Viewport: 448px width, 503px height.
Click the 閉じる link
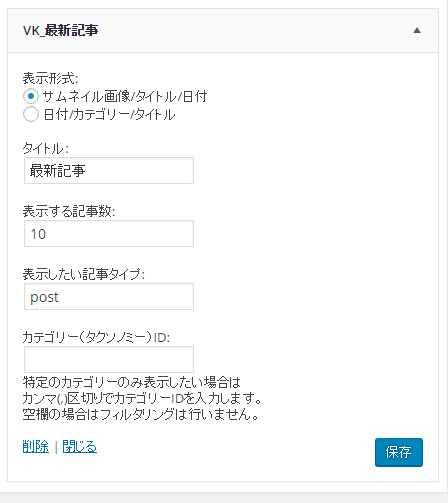pyautogui.click(x=80, y=446)
